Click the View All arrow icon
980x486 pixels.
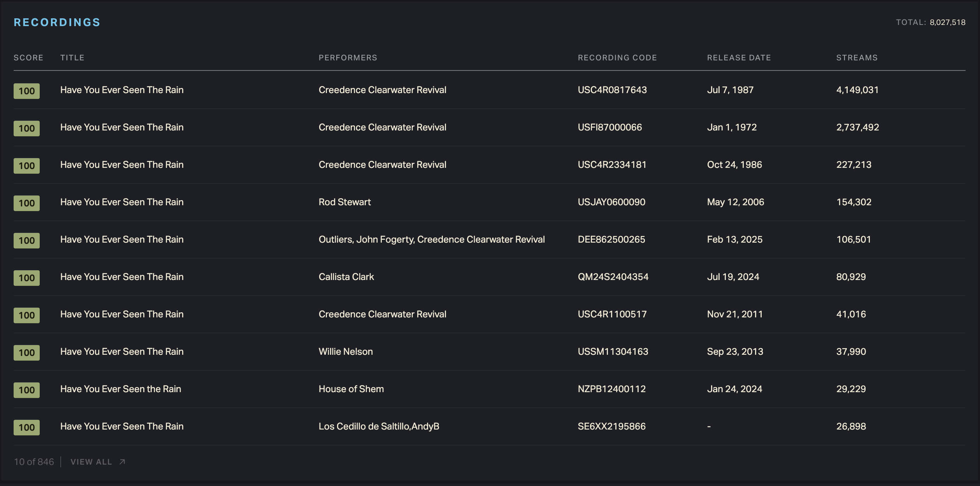point(122,462)
